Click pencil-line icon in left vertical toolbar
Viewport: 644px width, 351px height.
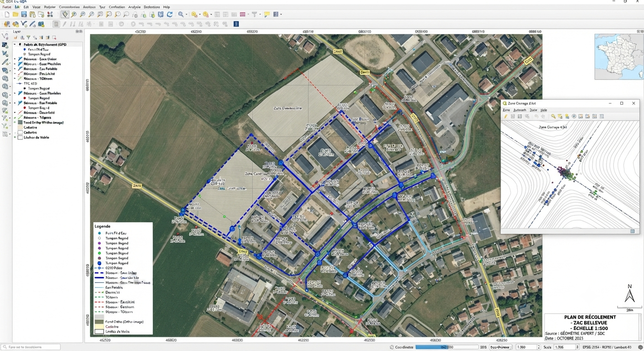tap(5, 62)
